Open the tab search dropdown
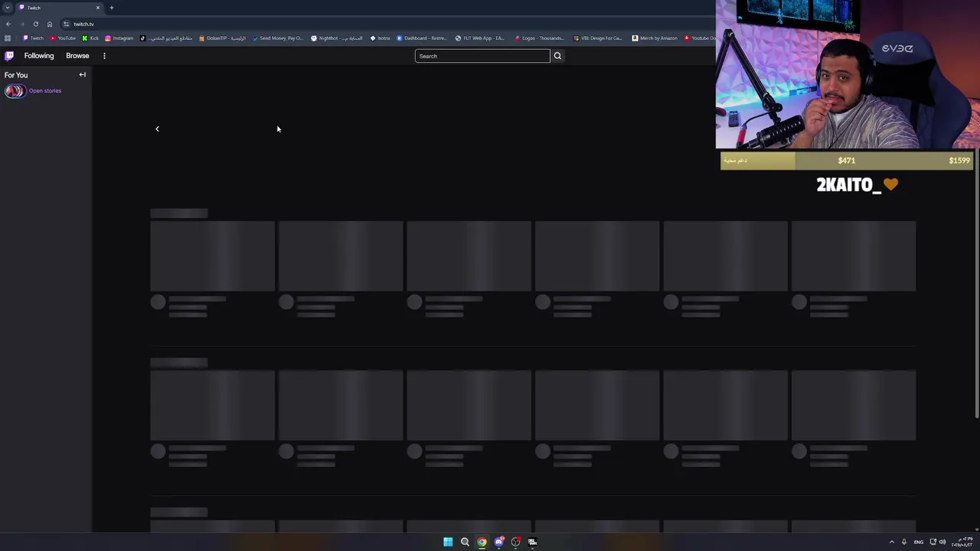Screen dimensions: 980x551 pos(7,8)
